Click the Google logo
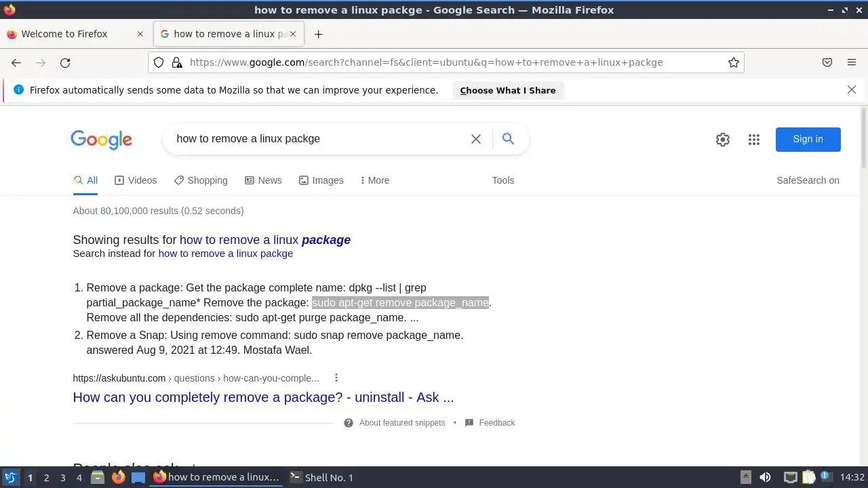 [x=102, y=140]
